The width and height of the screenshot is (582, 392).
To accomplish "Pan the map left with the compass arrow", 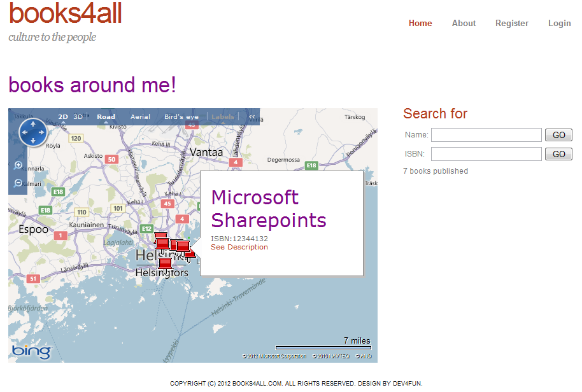I will click(25, 132).
